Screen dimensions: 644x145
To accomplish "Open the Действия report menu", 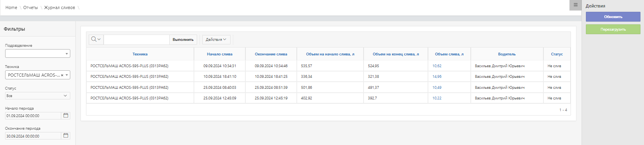I will pyautogui.click(x=216, y=39).
